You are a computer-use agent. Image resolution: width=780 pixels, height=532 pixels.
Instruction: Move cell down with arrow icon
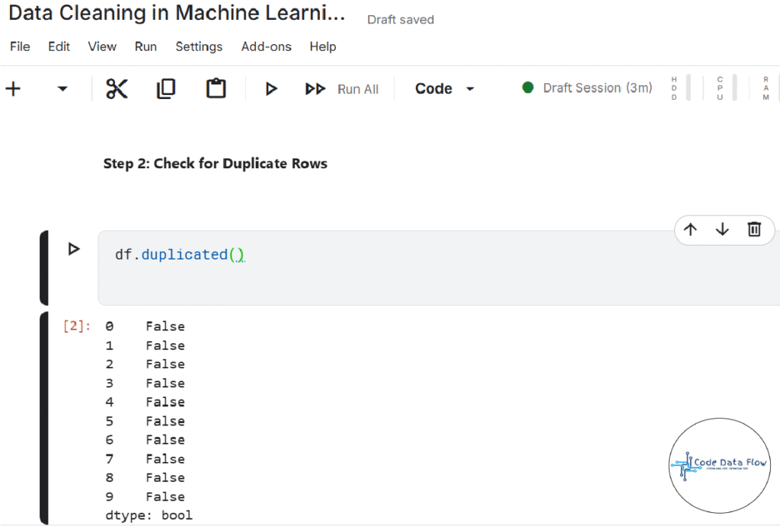click(x=722, y=229)
